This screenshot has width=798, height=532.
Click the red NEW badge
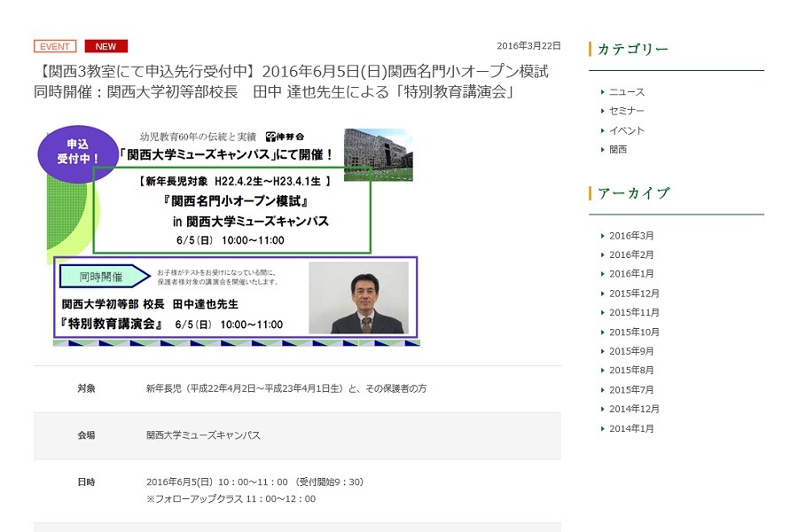coord(106,46)
